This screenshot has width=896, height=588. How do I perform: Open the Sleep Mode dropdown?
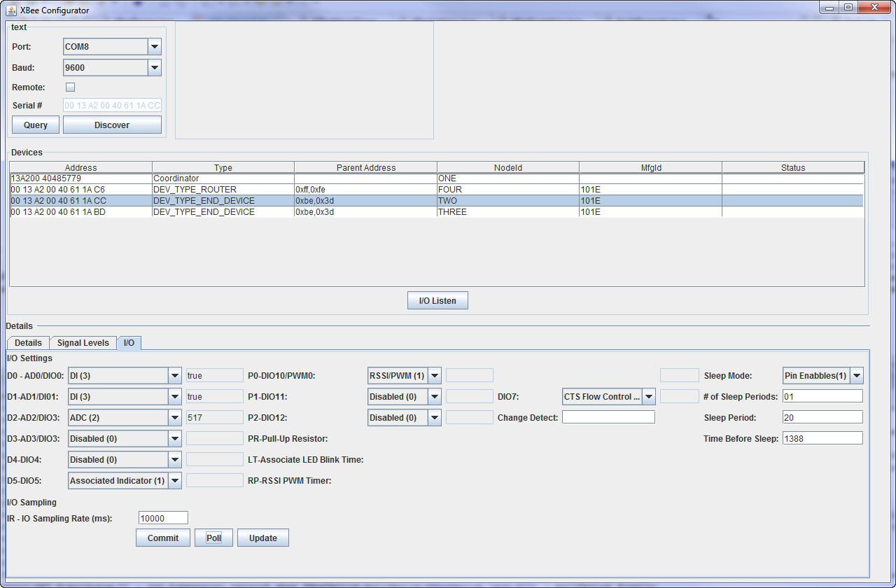[857, 376]
